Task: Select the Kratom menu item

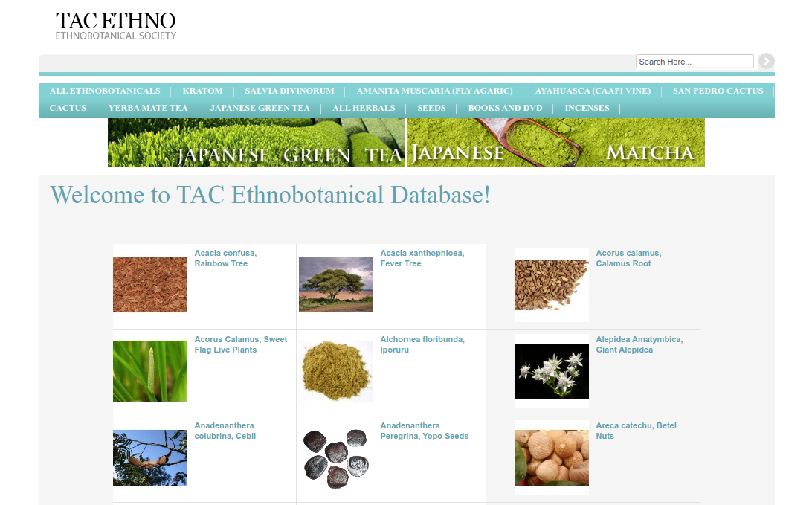Action: 202,91
